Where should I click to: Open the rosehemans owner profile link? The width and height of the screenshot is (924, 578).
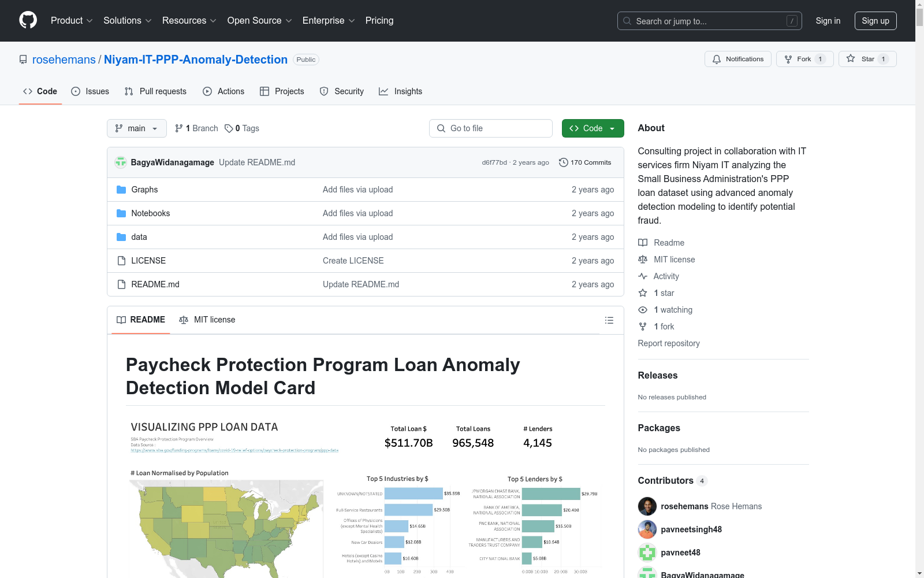[64, 60]
